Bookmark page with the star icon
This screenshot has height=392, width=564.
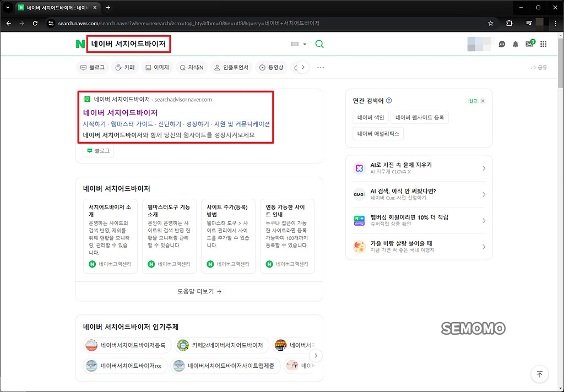[491, 23]
